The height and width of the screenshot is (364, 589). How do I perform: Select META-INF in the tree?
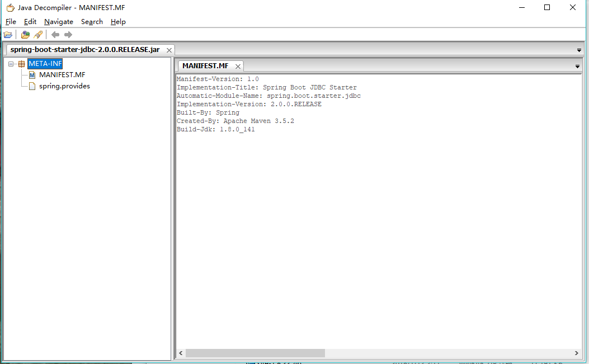tap(45, 64)
